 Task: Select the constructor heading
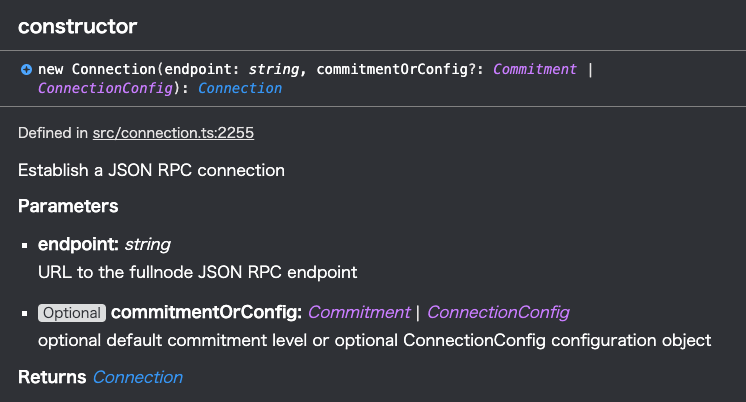coord(78,27)
